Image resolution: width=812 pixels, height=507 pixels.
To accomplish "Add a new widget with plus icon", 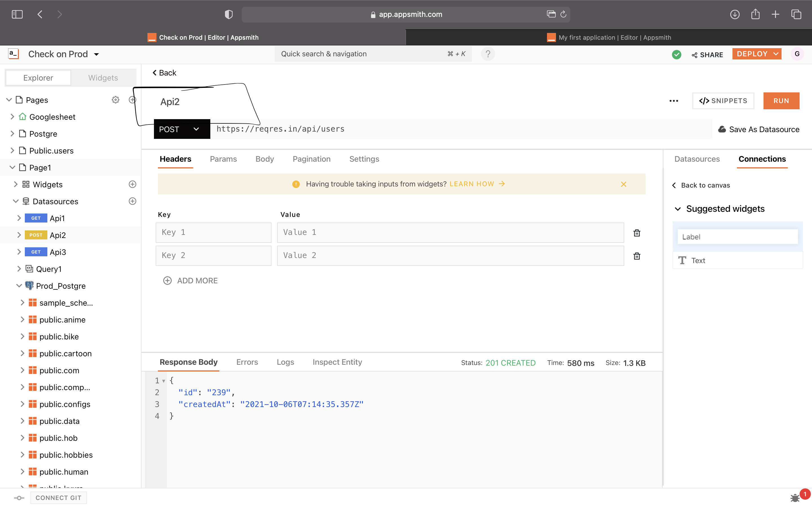I will pyautogui.click(x=133, y=184).
